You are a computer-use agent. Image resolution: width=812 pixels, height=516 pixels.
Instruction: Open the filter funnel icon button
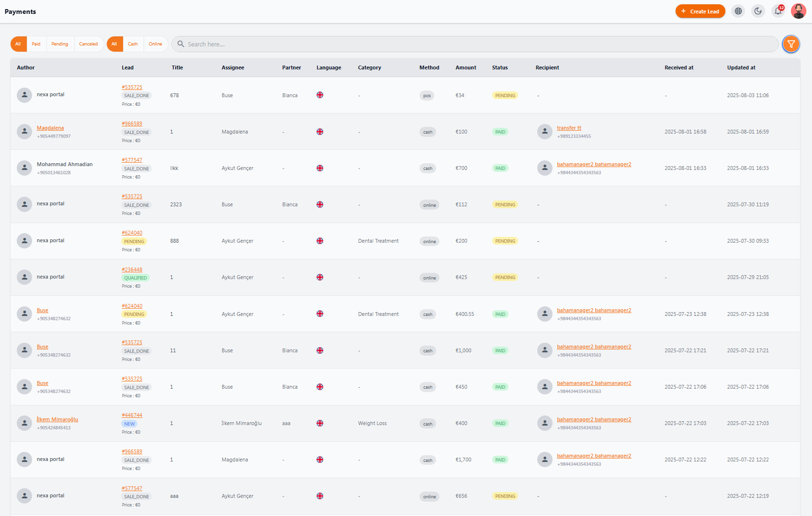791,44
